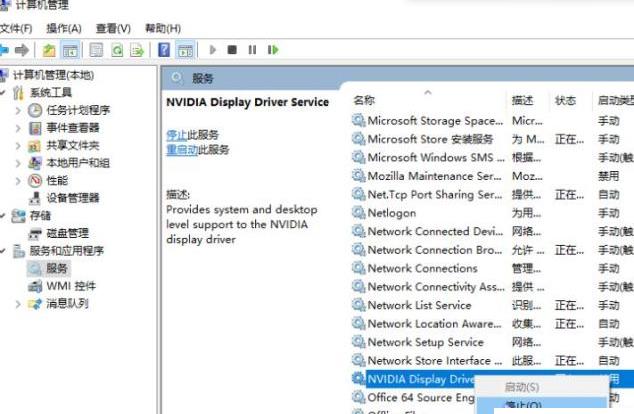The height and width of the screenshot is (414, 634).
Task: Select Microsoft Storage Space service row
Action: (492, 121)
